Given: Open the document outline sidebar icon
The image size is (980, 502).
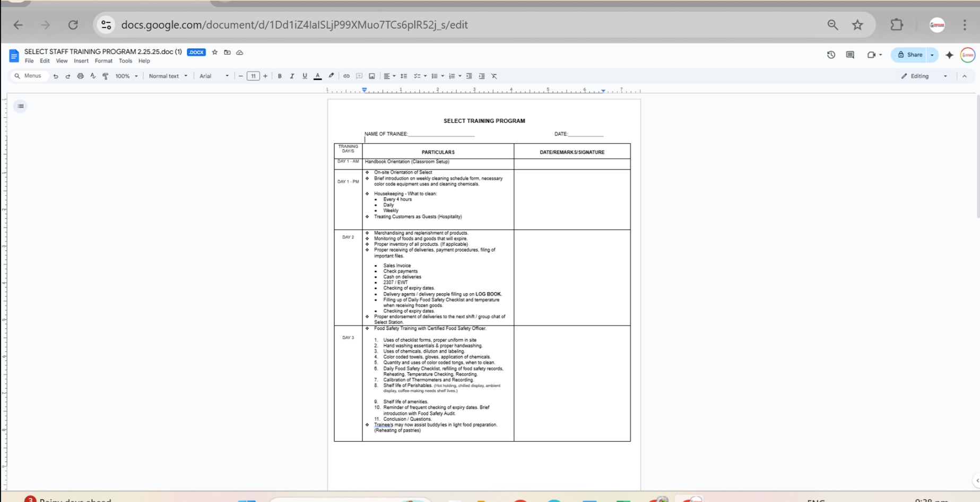Looking at the screenshot, I should coord(21,106).
